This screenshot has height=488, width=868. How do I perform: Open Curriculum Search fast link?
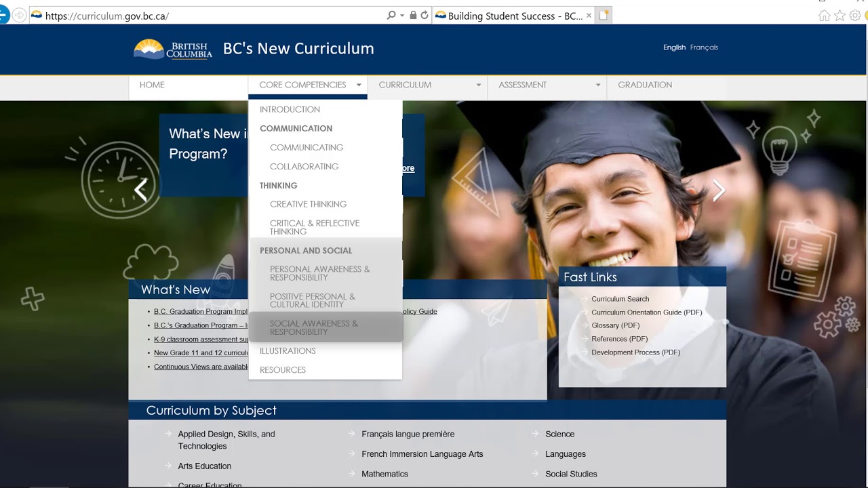620,299
